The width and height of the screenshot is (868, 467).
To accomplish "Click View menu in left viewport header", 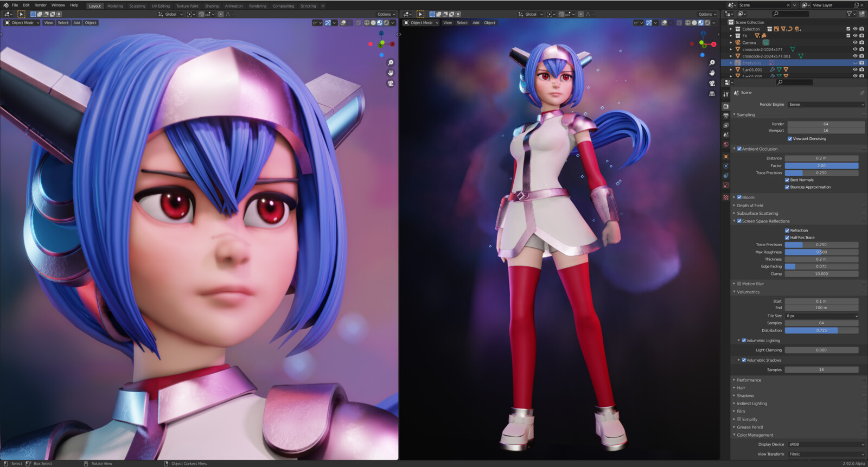I will point(48,23).
